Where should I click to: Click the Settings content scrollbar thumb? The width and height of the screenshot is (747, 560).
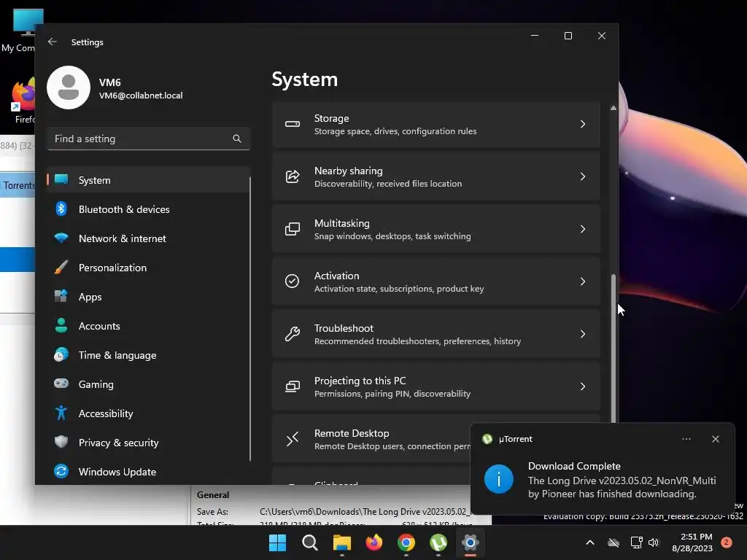[613, 348]
